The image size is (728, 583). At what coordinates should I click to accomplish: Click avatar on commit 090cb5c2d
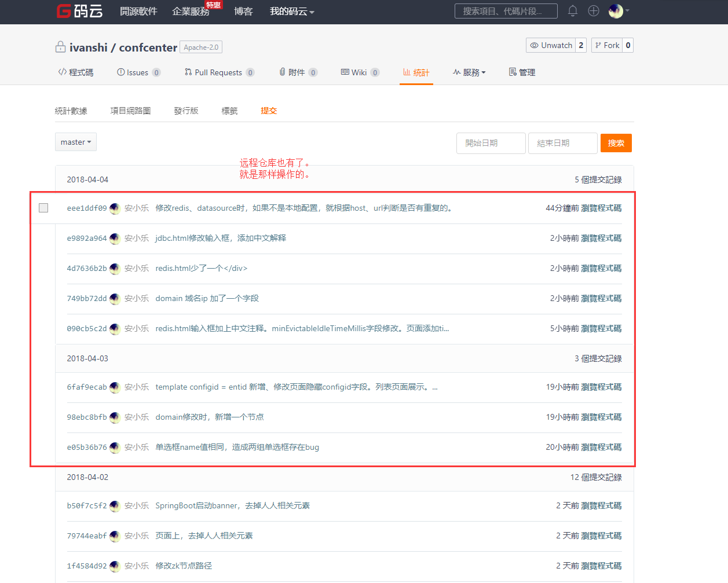pyautogui.click(x=115, y=328)
